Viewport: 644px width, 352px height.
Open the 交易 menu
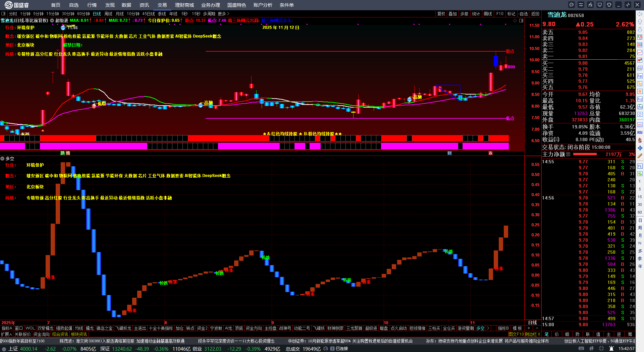(162, 5)
